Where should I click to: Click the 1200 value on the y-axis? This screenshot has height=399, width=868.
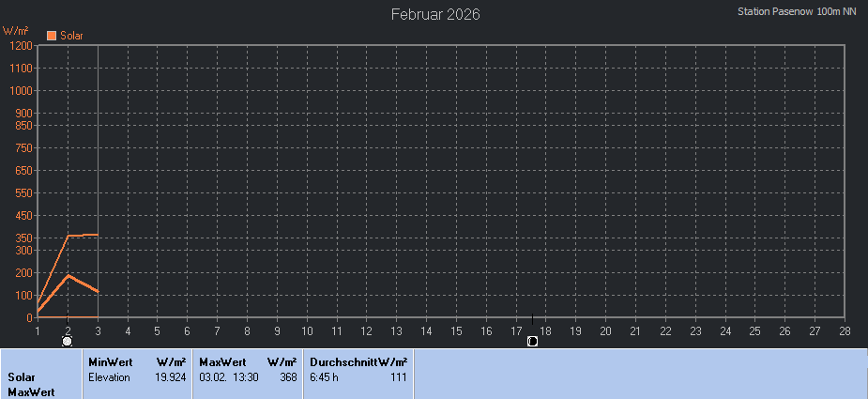click(x=22, y=45)
